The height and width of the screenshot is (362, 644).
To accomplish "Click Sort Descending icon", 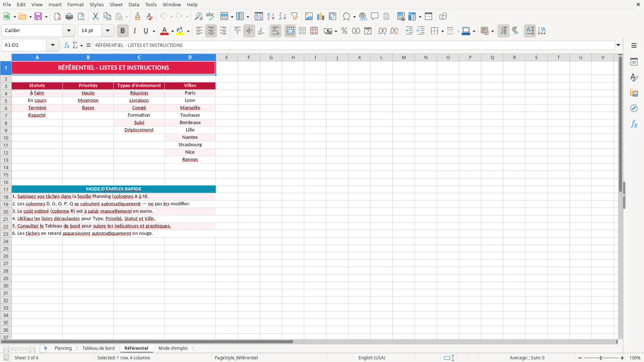I will [282, 17].
